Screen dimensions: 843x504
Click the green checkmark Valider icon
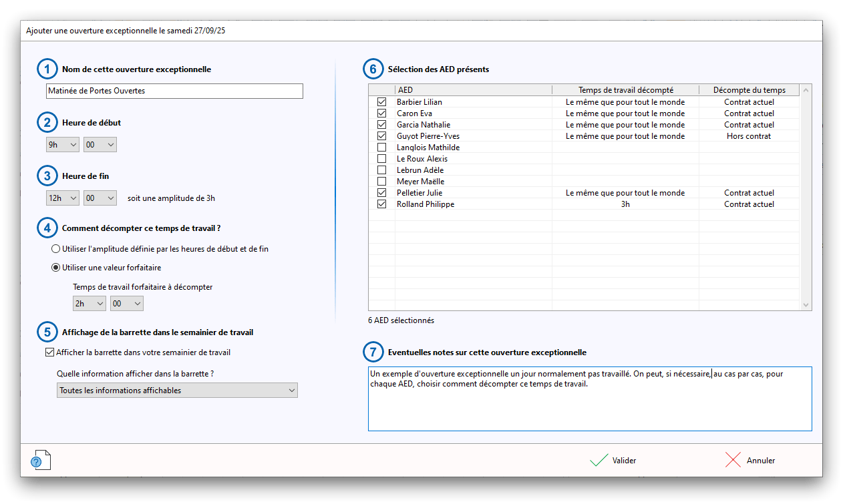(599, 461)
